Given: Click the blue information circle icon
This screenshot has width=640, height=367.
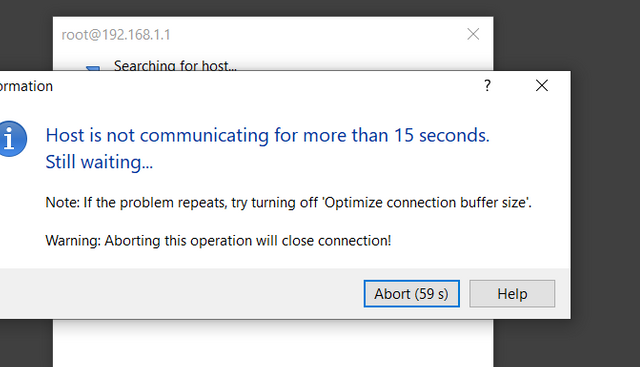Looking at the screenshot, I should click(12, 139).
